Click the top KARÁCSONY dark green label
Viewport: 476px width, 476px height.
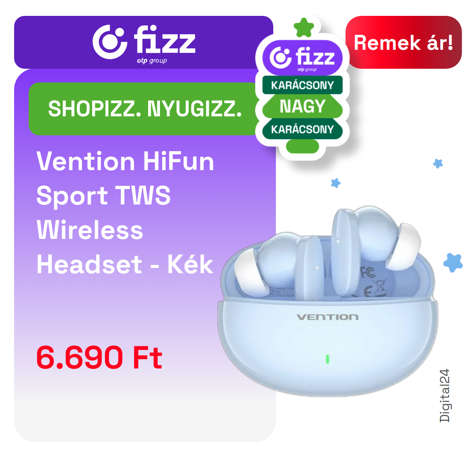pyautogui.click(x=302, y=85)
